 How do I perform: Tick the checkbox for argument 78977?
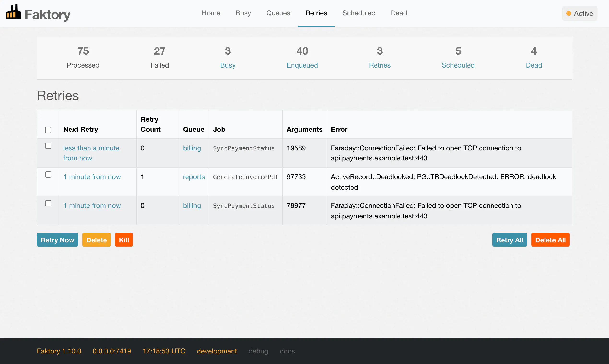click(x=48, y=203)
